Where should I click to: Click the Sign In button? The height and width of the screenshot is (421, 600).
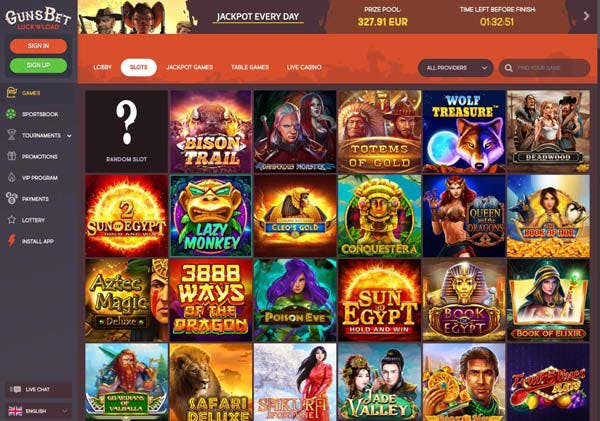[x=38, y=46]
